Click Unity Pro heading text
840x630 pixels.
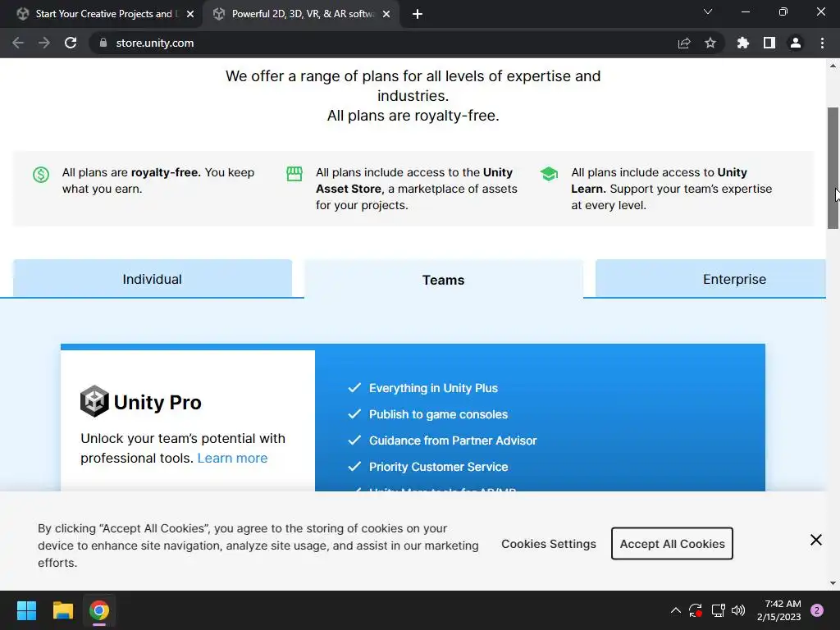click(157, 402)
